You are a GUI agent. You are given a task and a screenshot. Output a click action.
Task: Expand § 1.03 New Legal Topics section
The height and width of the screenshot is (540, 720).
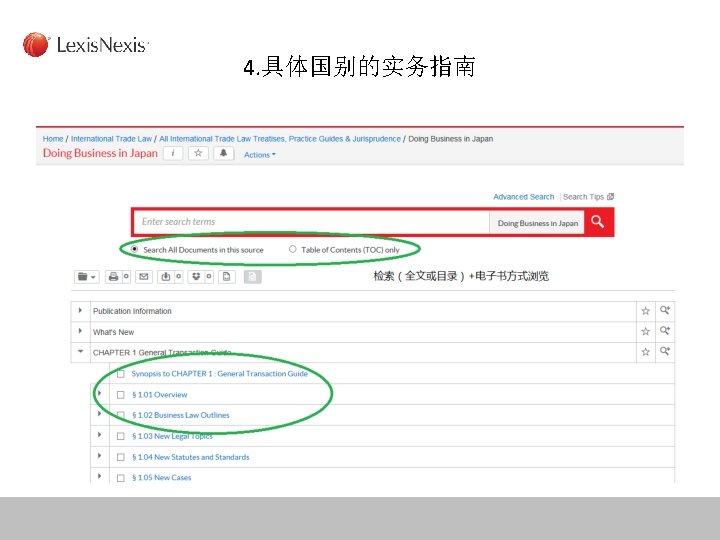[99, 434]
